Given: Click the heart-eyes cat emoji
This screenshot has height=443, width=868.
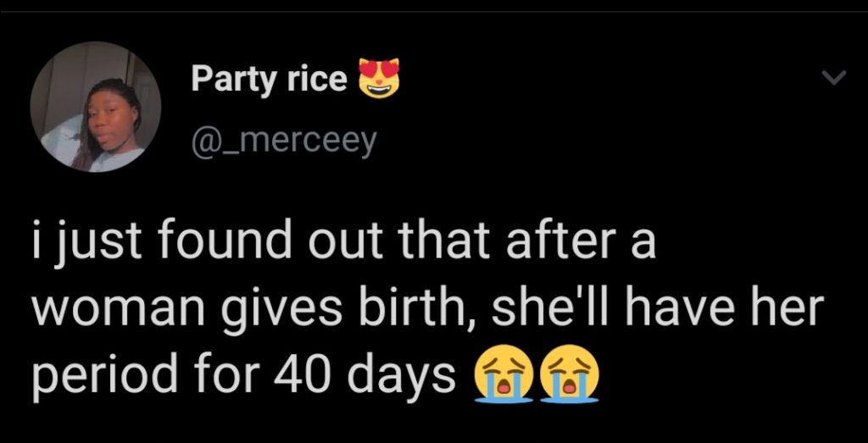Looking at the screenshot, I should (378, 78).
